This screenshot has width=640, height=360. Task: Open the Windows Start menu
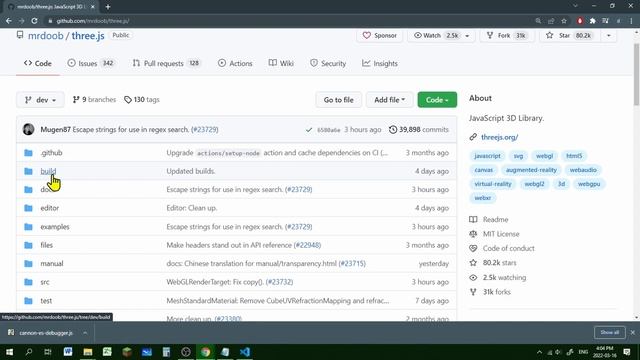click(x=9, y=352)
